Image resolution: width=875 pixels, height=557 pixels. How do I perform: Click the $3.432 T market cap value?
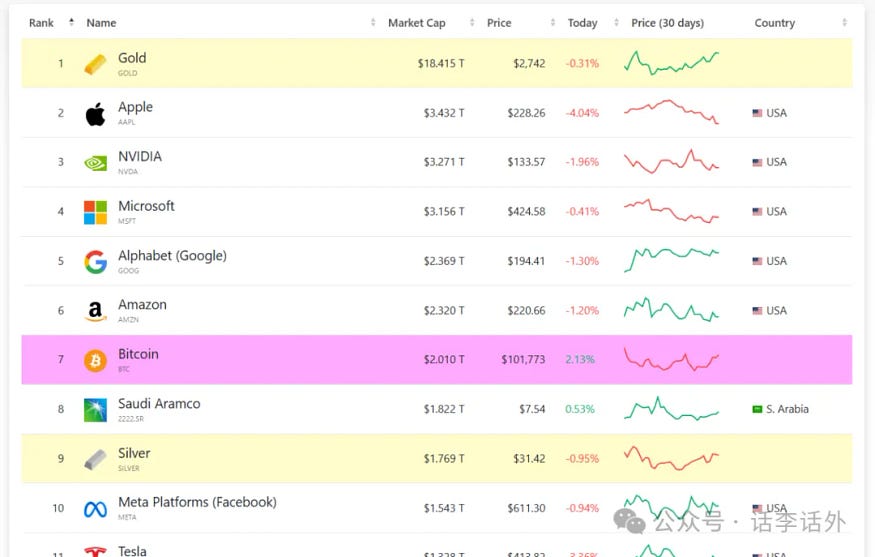(x=444, y=113)
